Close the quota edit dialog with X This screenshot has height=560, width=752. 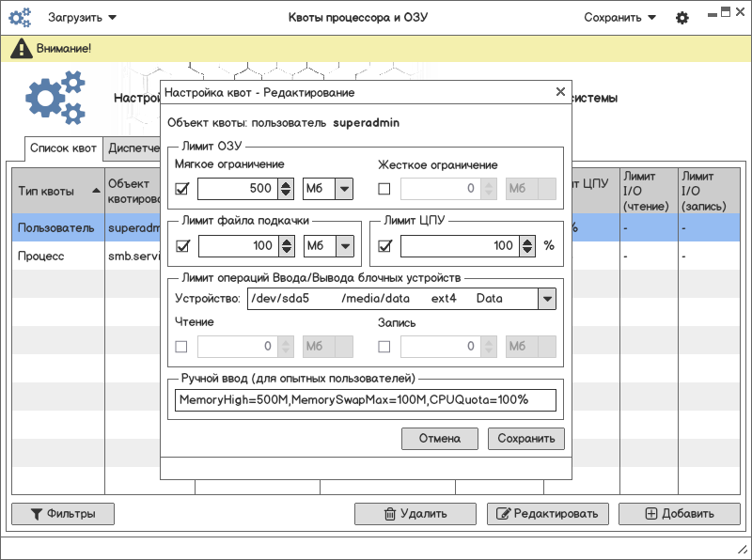coord(560,92)
